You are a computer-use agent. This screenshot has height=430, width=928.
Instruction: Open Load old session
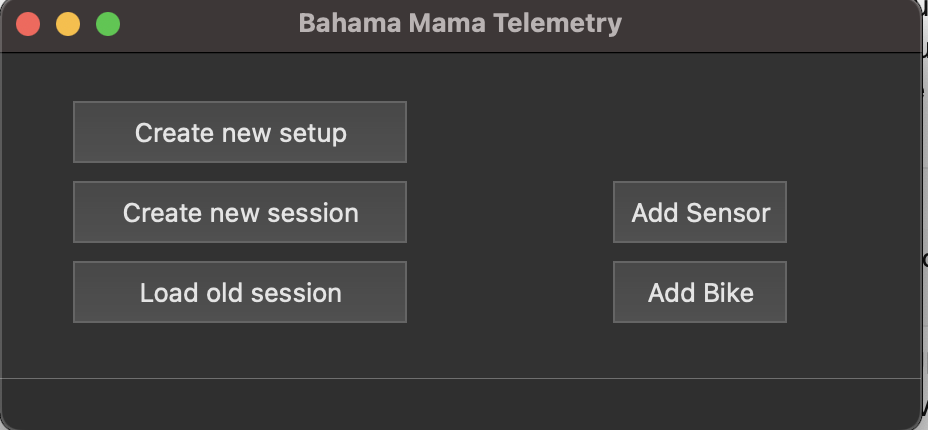pos(240,293)
